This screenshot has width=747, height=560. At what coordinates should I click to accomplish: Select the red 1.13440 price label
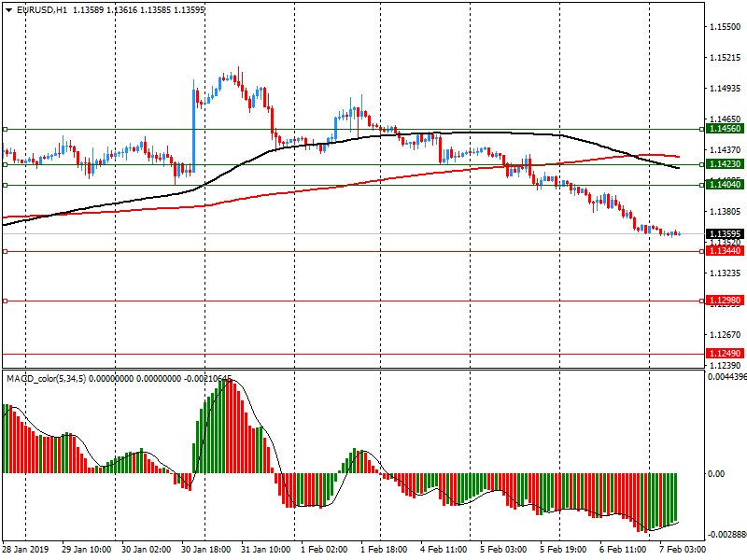(724, 251)
